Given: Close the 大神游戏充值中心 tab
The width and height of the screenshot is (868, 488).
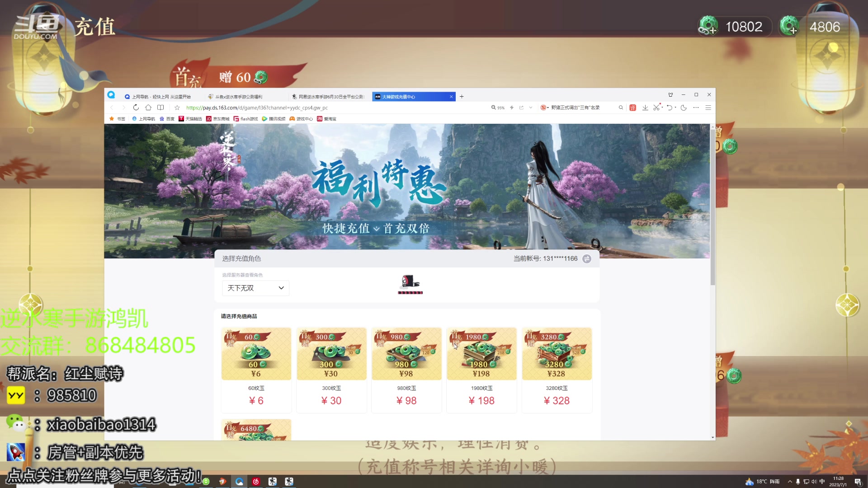Looking at the screenshot, I should pyautogui.click(x=451, y=97).
